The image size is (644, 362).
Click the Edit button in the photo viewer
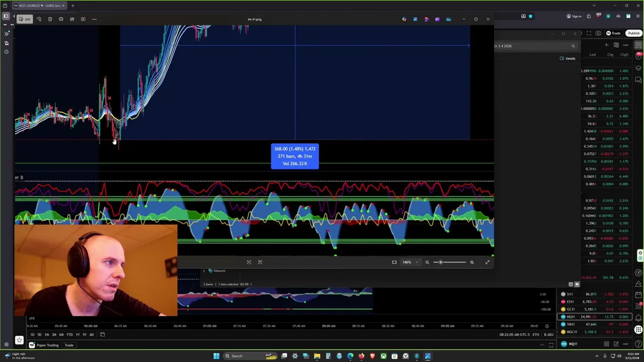click(24, 19)
